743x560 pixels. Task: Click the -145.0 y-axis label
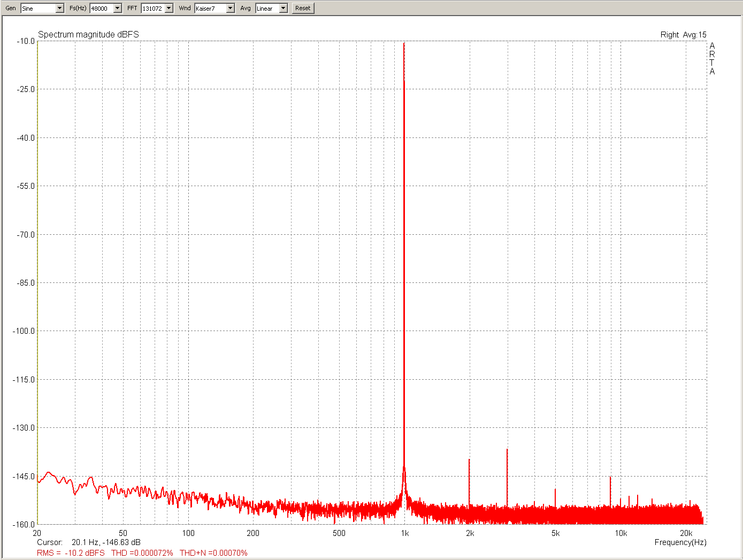[24, 476]
